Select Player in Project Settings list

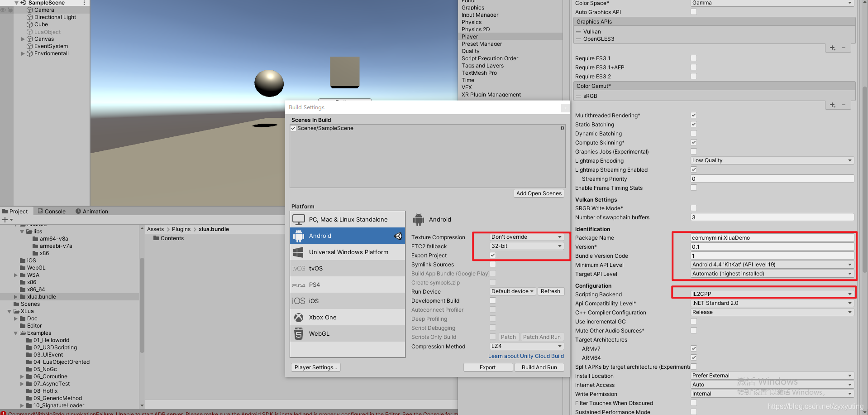tap(510, 37)
